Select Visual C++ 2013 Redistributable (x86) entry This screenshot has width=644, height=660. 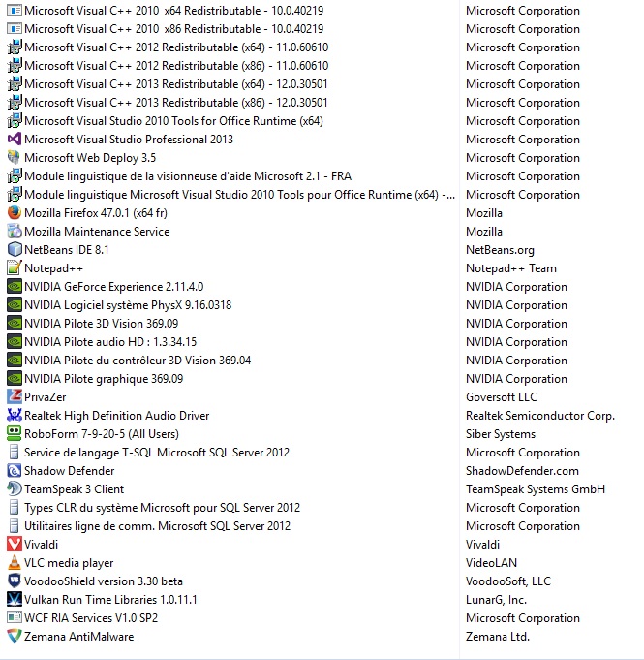pos(176,103)
